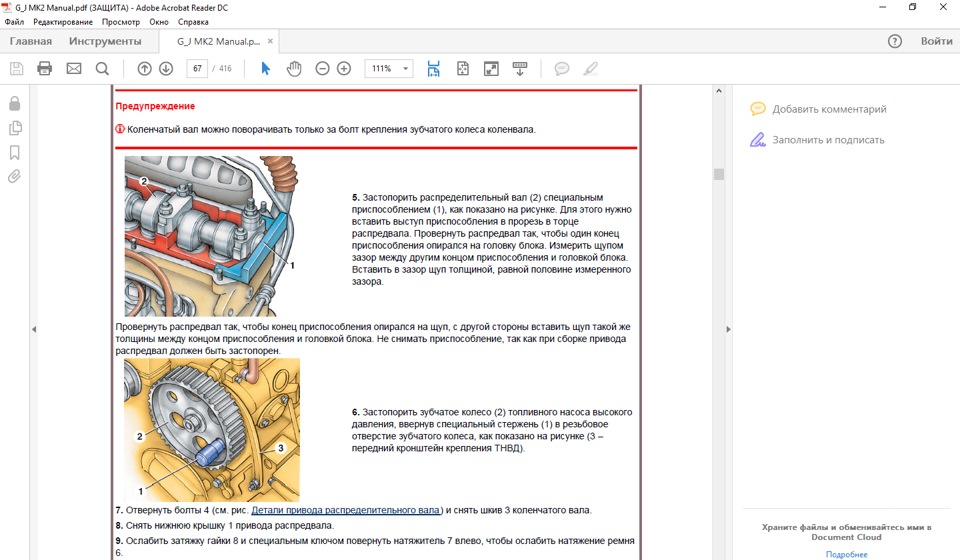Open the Attachments paperclip panel
This screenshot has height=560, width=960.
click(x=15, y=177)
